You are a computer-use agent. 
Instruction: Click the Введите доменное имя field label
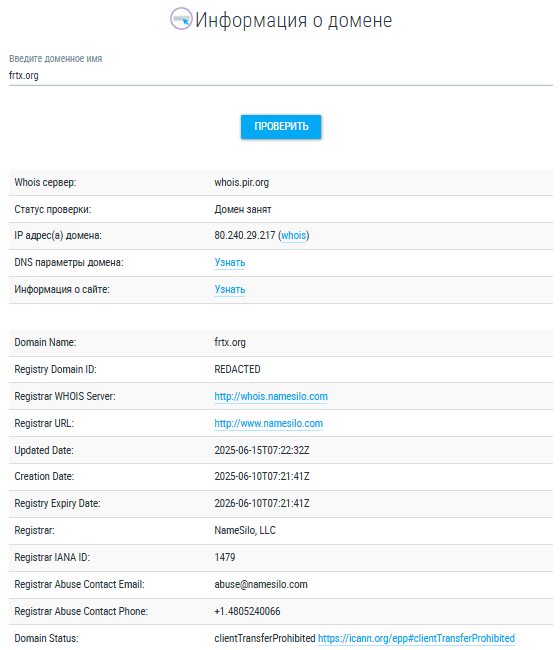[56, 58]
